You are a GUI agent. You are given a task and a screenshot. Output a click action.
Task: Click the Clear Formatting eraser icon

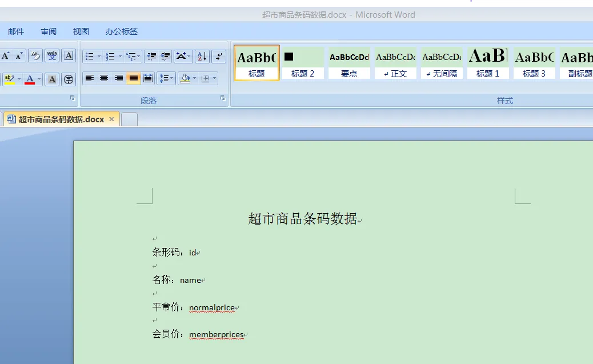click(35, 56)
